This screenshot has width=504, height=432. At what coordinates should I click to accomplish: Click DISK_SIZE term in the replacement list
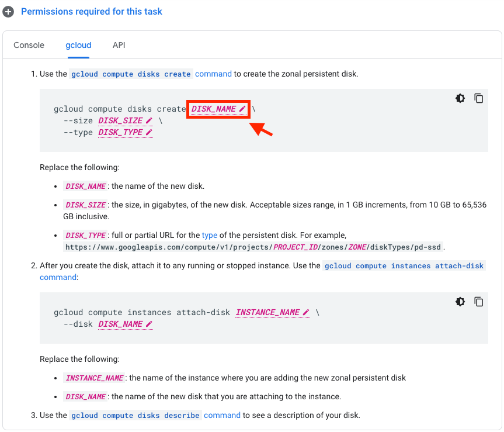85,205
